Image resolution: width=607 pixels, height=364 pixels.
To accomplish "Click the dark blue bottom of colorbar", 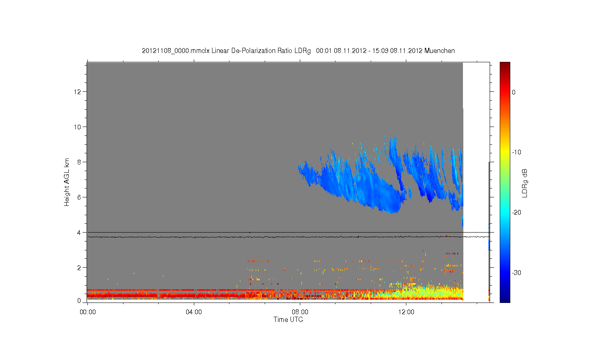I will (505, 298).
